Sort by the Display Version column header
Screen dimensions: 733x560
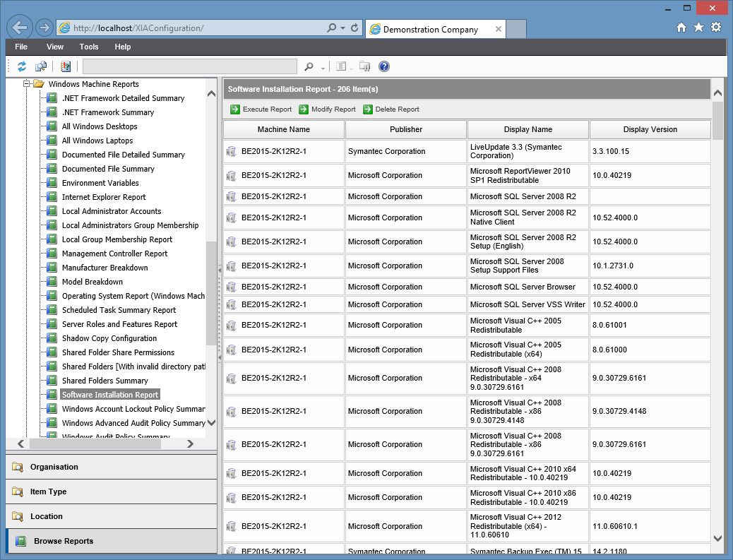click(x=650, y=129)
